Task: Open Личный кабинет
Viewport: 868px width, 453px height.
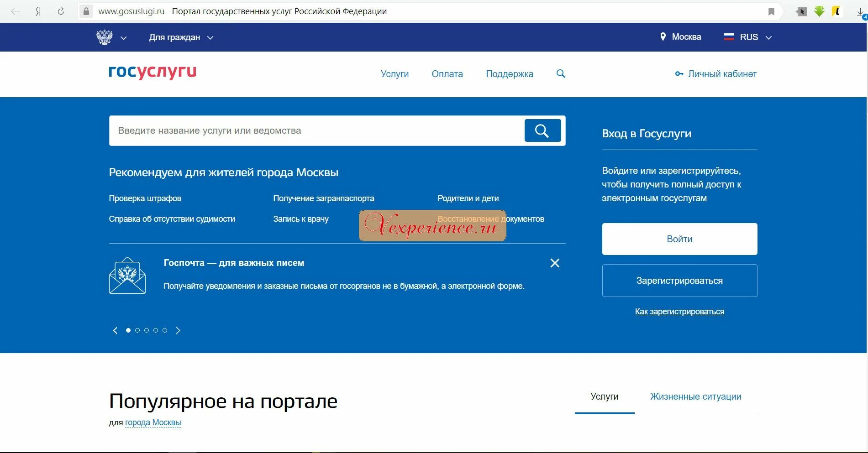Action: click(722, 74)
